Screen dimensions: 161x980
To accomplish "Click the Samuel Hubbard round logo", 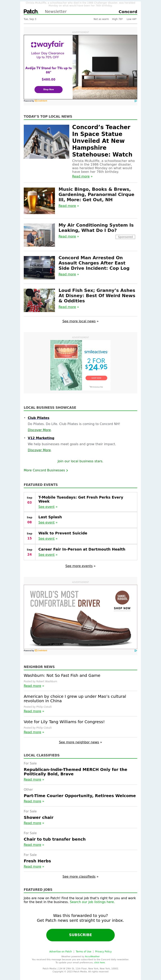I will click(122, 598).
